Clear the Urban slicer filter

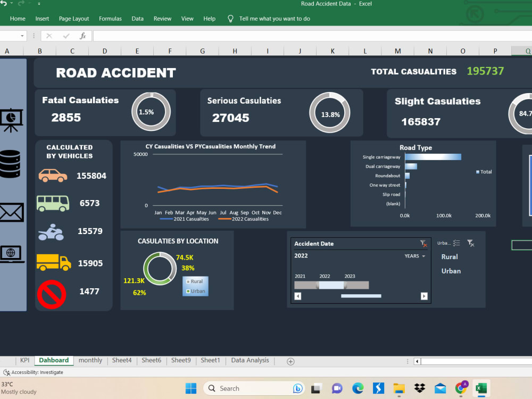[470, 243]
